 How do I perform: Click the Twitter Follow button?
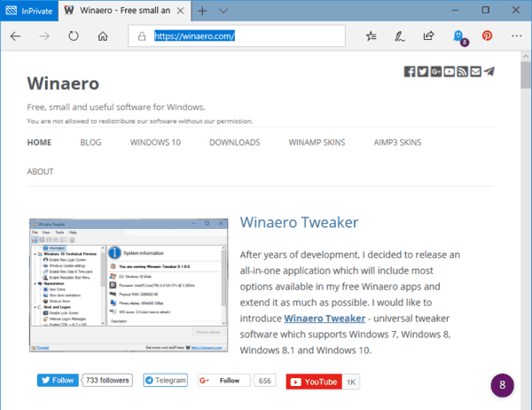[x=58, y=380]
